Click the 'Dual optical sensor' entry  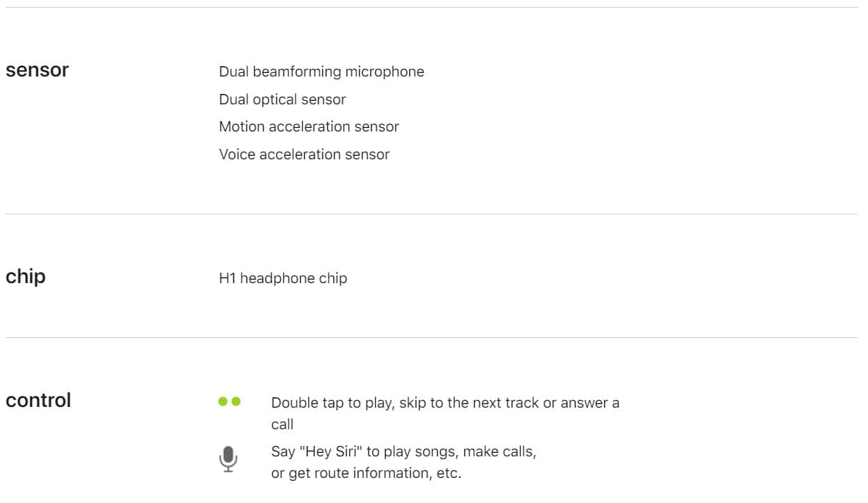click(x=282, y=99)
